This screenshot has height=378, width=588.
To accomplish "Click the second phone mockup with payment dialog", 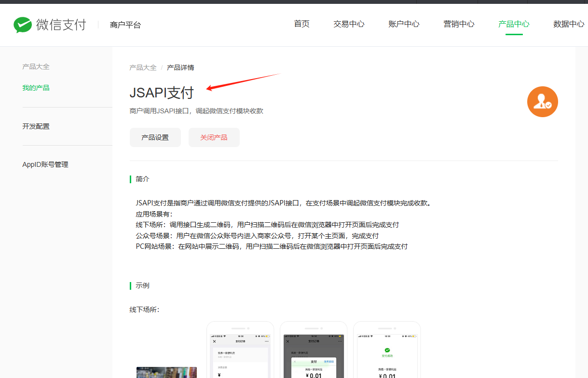I will click(x=314, y=350).
